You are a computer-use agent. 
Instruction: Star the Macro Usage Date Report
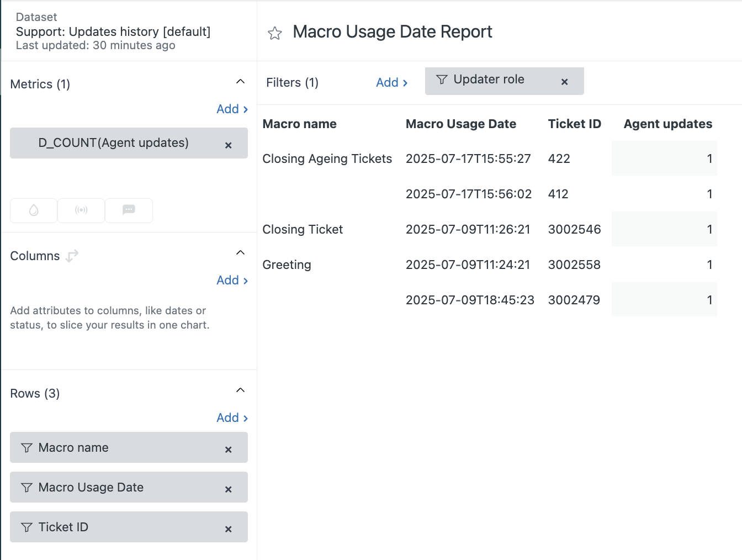(274, 33)
